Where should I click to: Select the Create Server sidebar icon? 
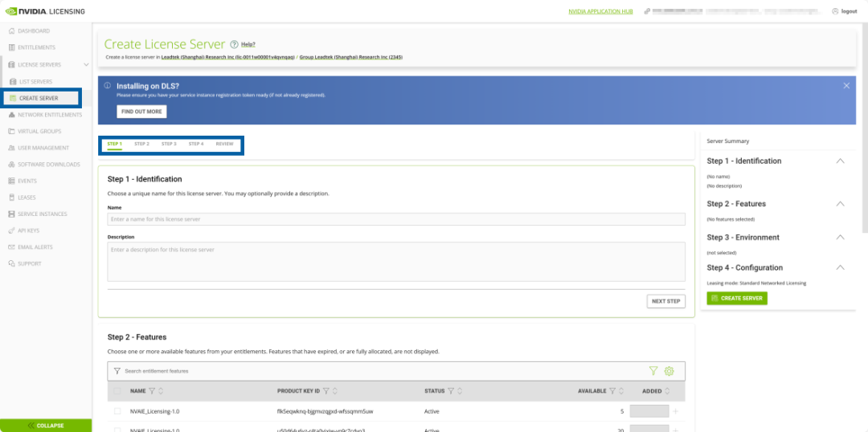(x=14, y=98)
